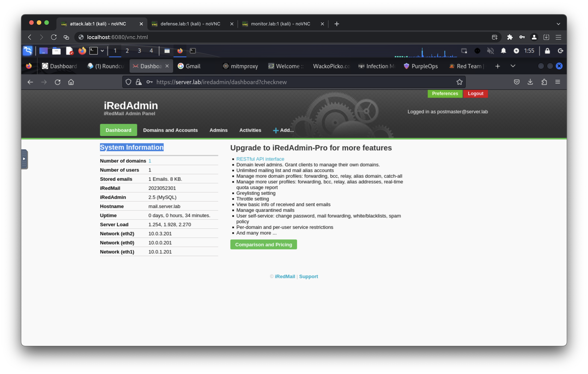Open the terminal launcher dropdown arrow
The height and width of the screenshot is (374, 588).
click(x=102, y=51)
